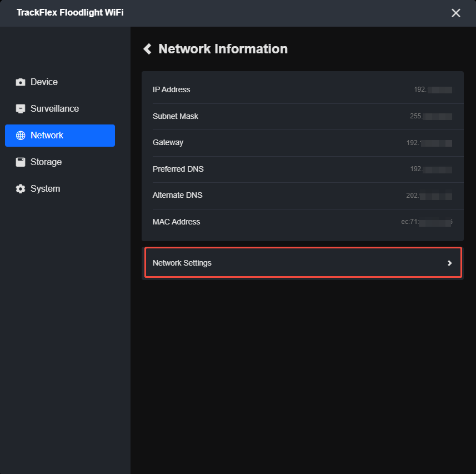Viewport: 476px width, 474px height.
Task: Open the Device settings section
Action: coord(60,82)
